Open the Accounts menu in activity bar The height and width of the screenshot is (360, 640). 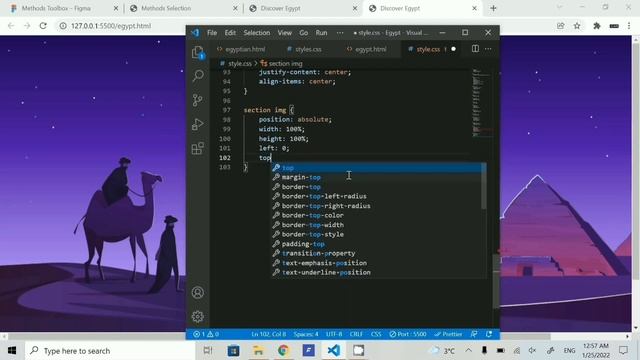(x=198, y=293)
